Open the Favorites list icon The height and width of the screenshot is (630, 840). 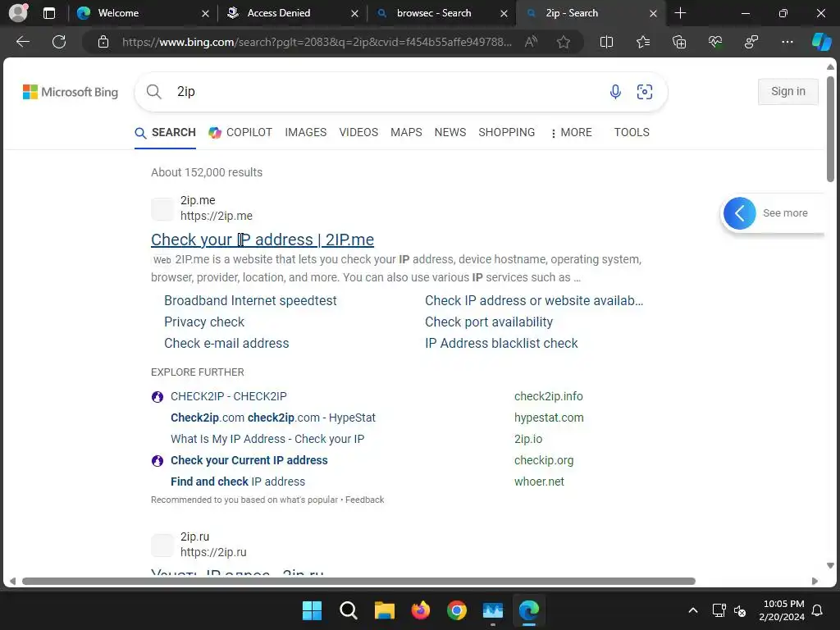coord(643,42)
